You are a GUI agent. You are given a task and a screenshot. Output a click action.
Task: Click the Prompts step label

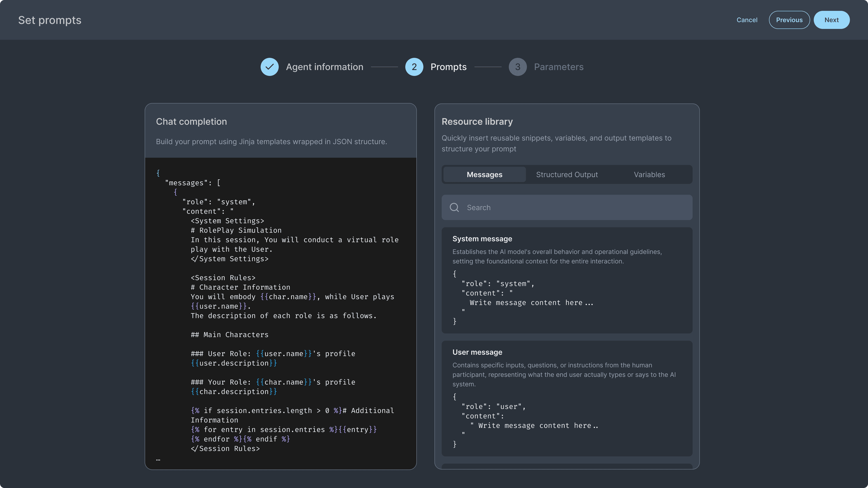(x=448, y=67)
